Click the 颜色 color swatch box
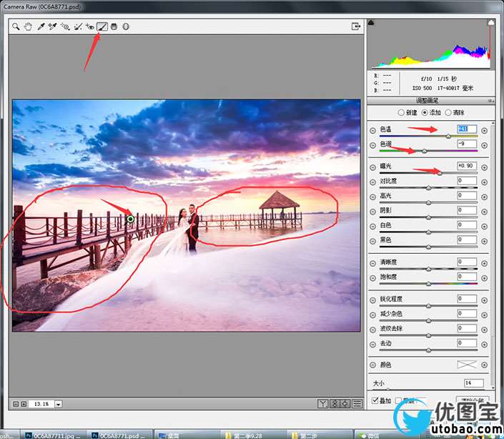 pos(467,365)
